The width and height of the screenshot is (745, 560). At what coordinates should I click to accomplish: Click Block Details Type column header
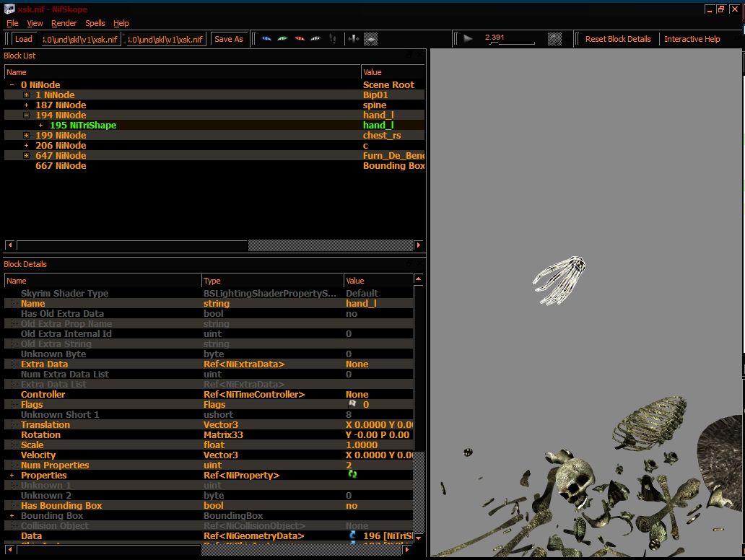[272, 281]
